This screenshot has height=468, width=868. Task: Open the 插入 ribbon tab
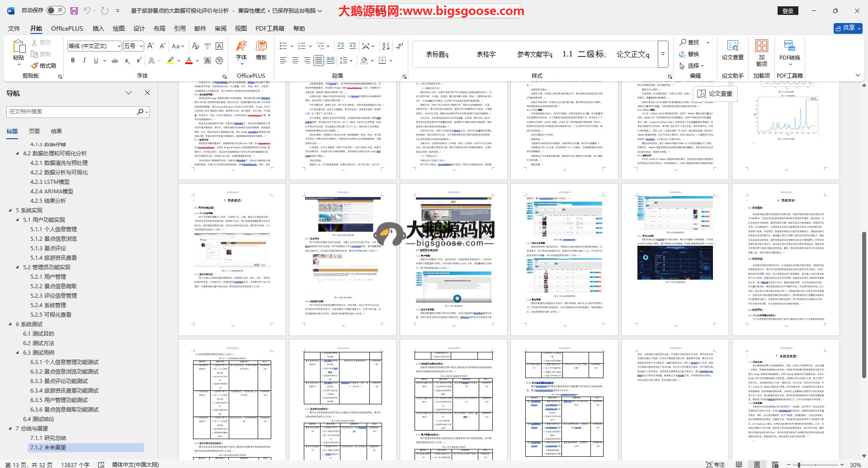pos(98,28)
